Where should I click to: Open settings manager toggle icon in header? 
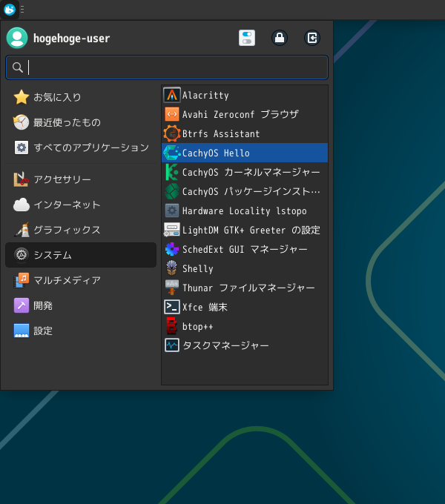(247, 38)
